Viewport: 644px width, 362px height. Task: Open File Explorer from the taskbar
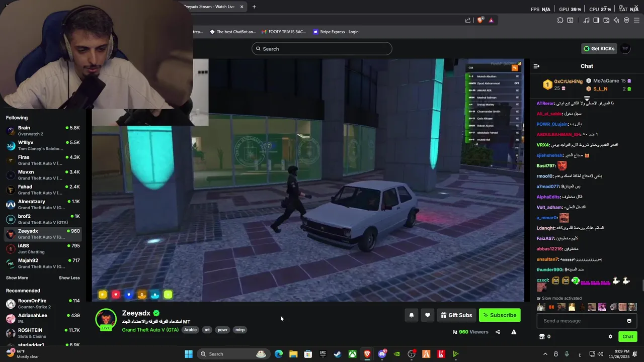tap(293, 354)
